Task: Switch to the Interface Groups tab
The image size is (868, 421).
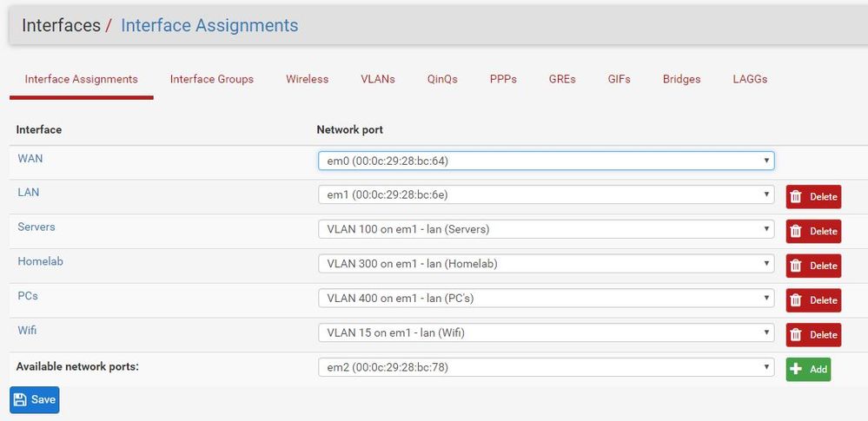Action: pos(212,79)
